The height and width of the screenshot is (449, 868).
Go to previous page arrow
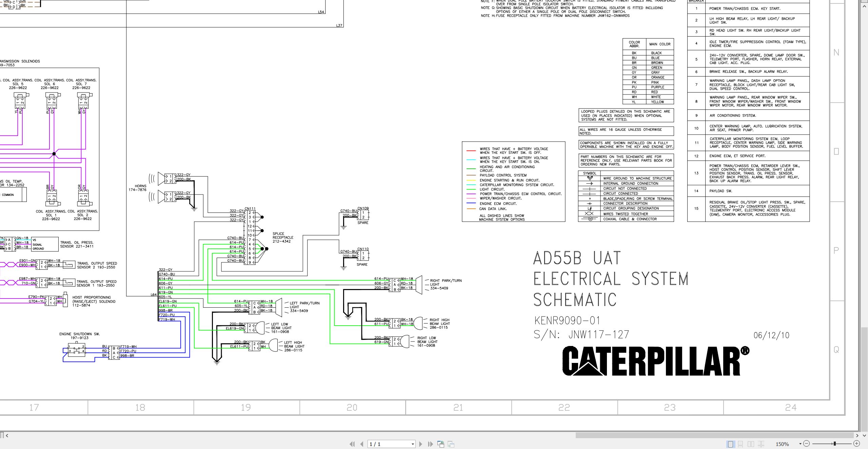pyautogui.click(x=362, y=444)
